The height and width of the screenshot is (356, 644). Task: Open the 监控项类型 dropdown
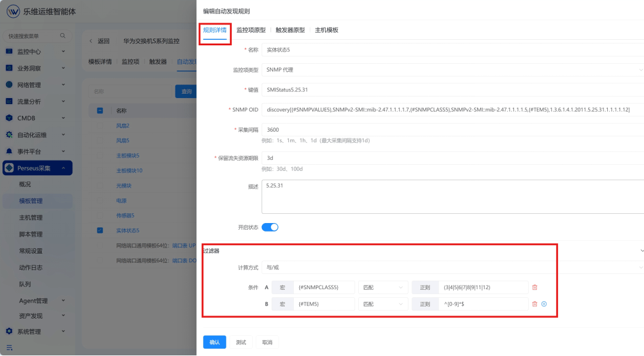pos(453,70)
